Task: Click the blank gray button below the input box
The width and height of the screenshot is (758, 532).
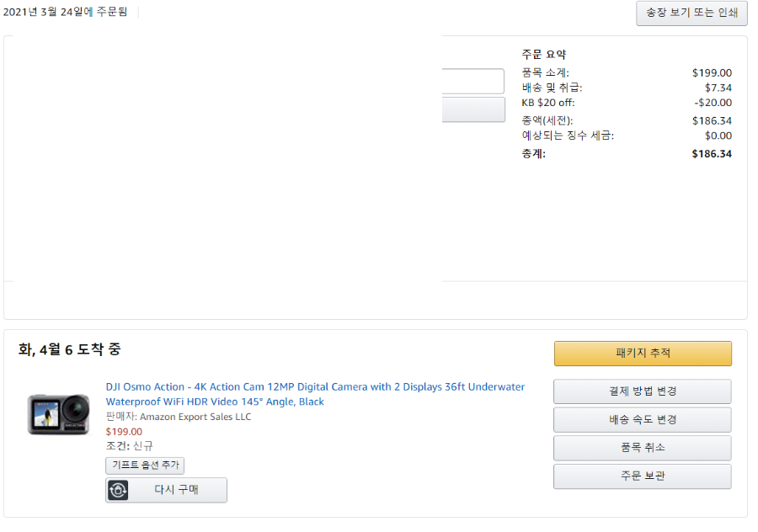Action: click(x=473, y=109)
